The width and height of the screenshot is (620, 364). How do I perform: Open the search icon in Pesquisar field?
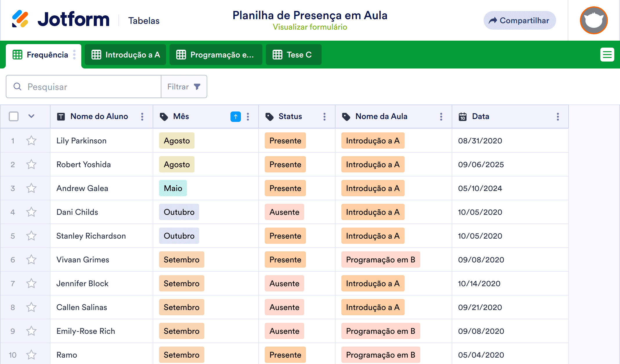click(17, 87)
